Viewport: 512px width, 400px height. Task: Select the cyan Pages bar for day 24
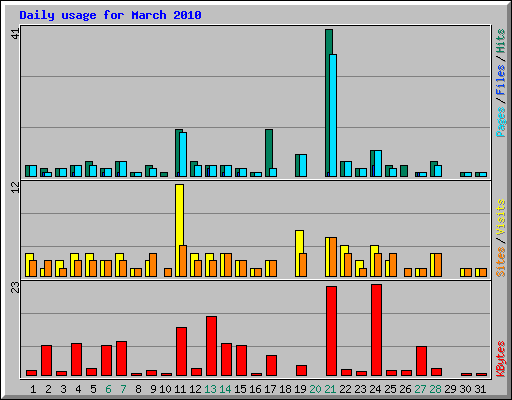(x=378, y=163)
